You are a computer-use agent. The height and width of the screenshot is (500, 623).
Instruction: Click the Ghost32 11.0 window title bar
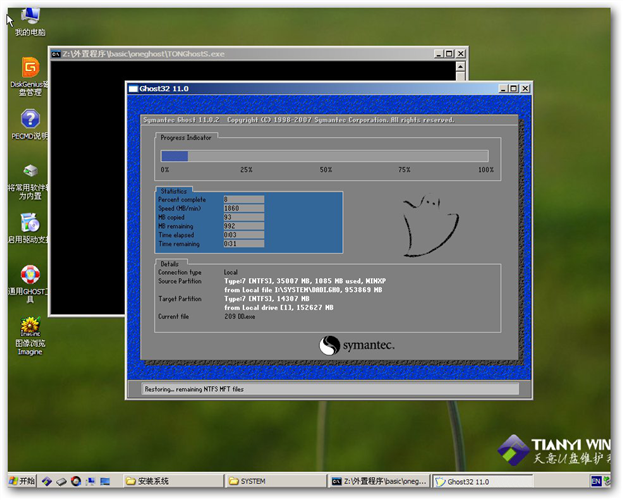tap(300, 89)
